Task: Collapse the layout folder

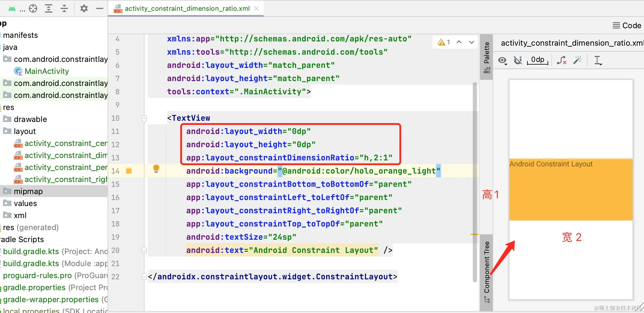Action: tap(25, 131)
